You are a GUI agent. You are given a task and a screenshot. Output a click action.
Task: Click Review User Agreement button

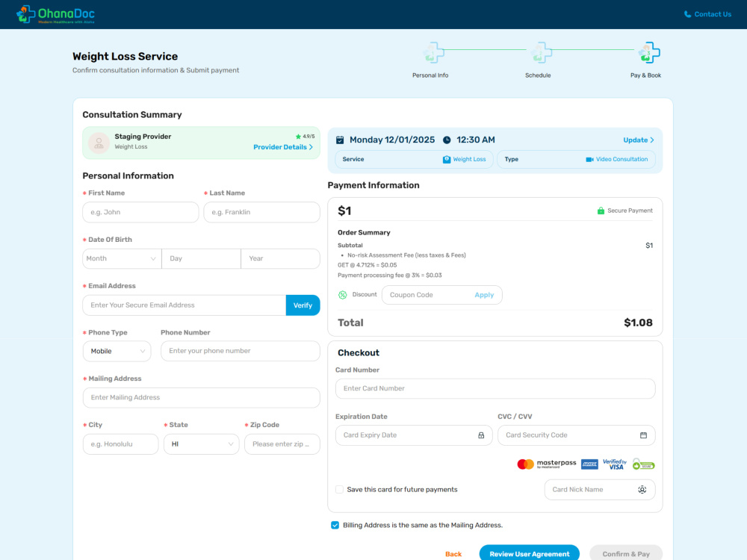click(530, 553)
